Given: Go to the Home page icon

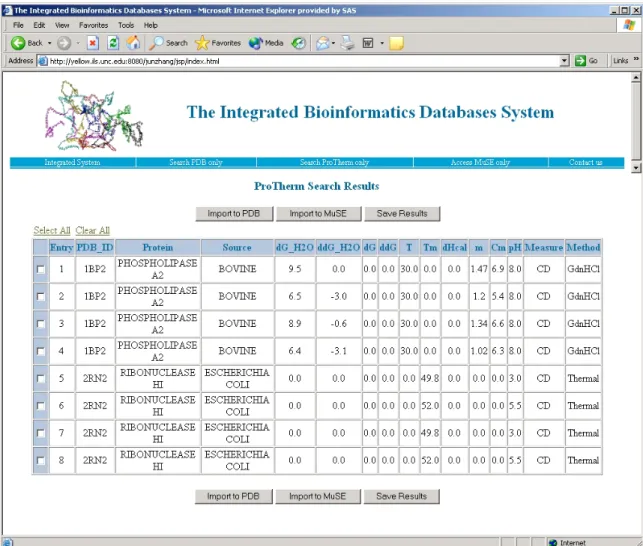Looking at the screenshot, I should [133, 43].
